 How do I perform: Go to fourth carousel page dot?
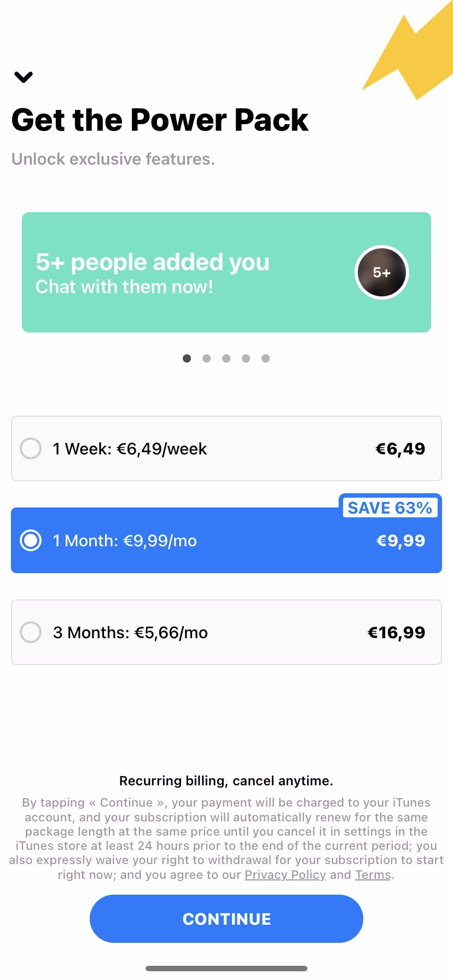(246, 358)
